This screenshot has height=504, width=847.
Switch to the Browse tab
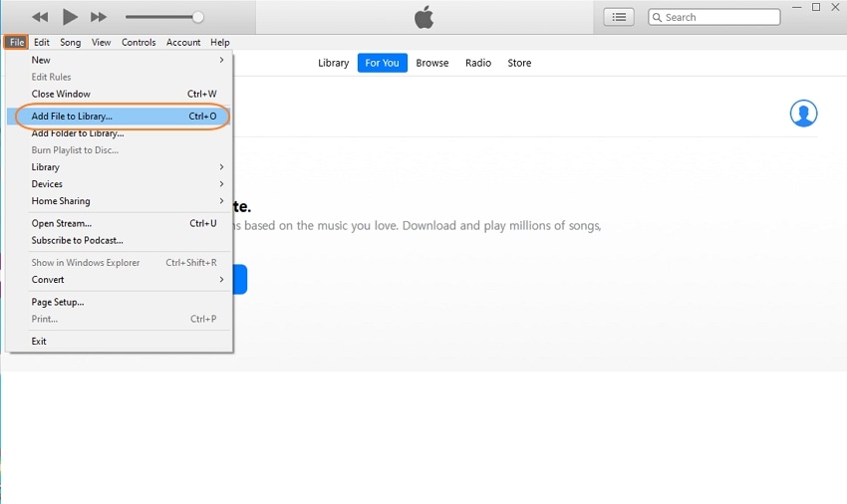(x=432, y=63)
